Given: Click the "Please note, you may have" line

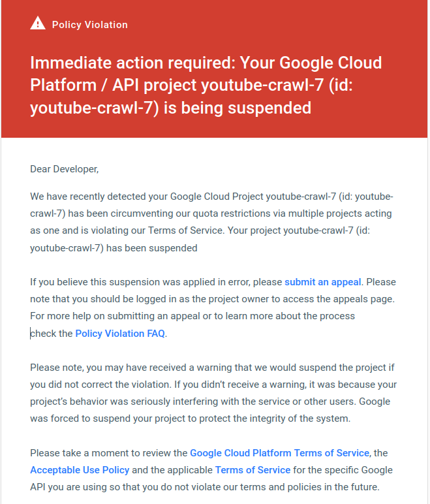Looking at the screenshot, I should tap(212, 368).
